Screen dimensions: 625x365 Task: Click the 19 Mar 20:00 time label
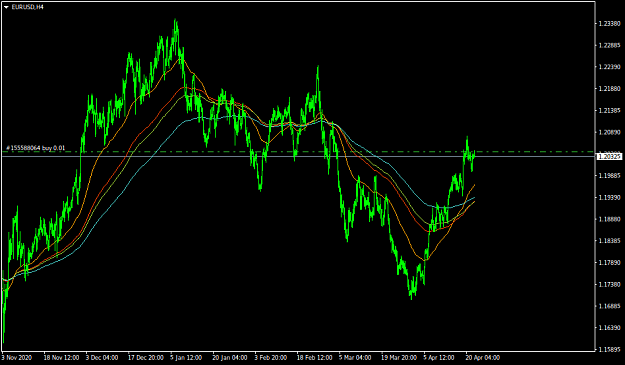pos(399,358)
